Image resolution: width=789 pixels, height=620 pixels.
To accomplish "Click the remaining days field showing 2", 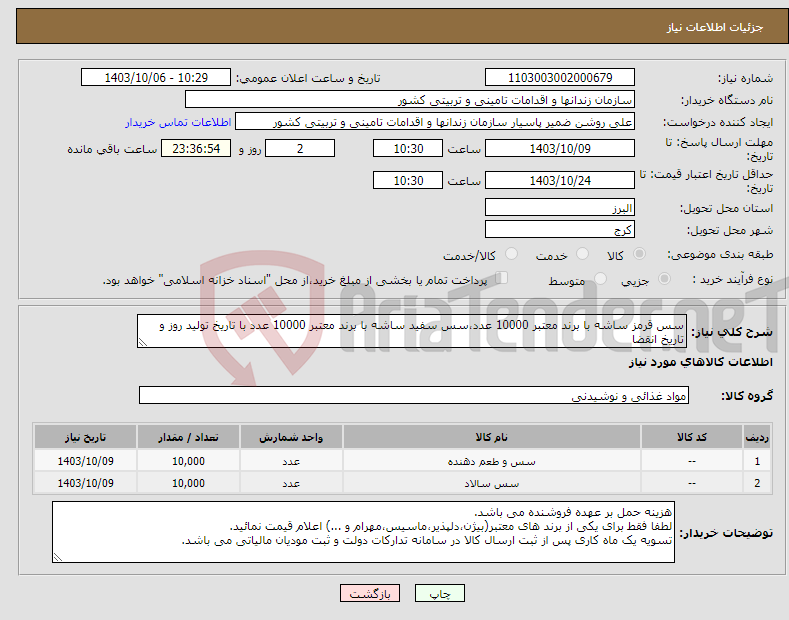I will tap(300, 148).
